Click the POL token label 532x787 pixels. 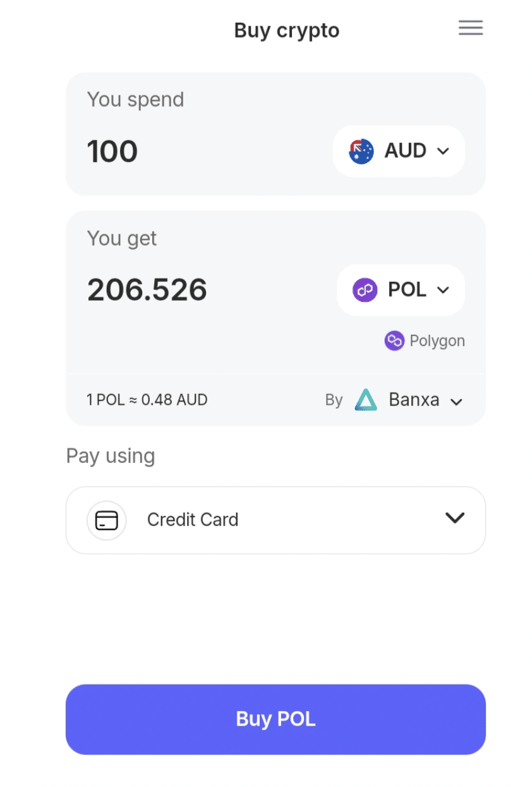pyautogui.click(x=407, y=290)
